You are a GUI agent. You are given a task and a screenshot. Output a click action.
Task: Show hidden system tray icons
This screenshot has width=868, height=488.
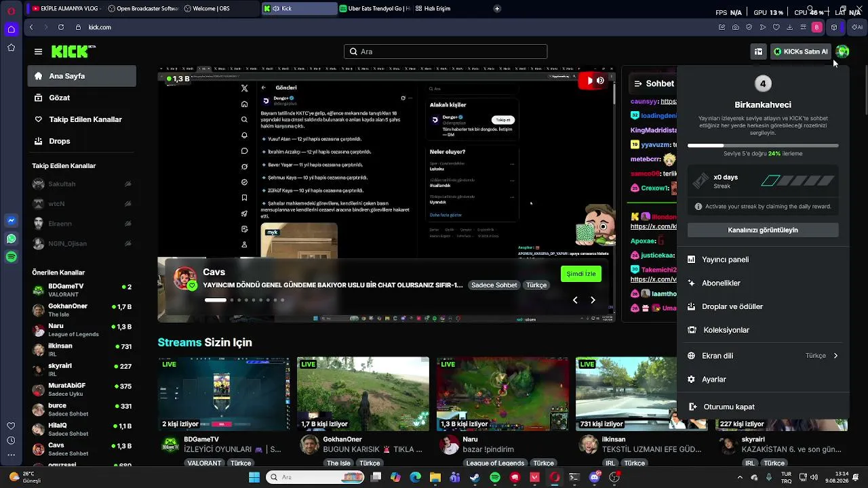coord(740,477)
